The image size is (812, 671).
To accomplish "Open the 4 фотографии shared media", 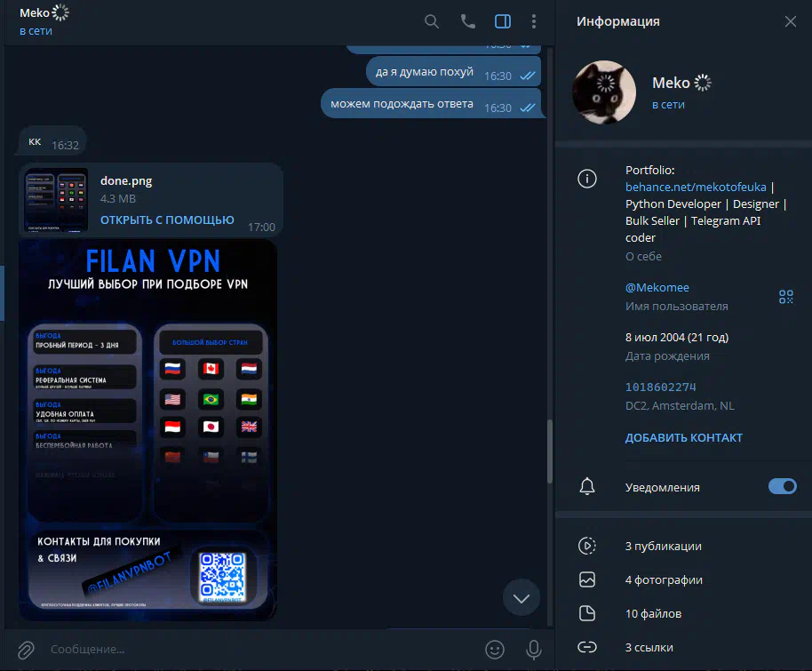I will (664, 579).
